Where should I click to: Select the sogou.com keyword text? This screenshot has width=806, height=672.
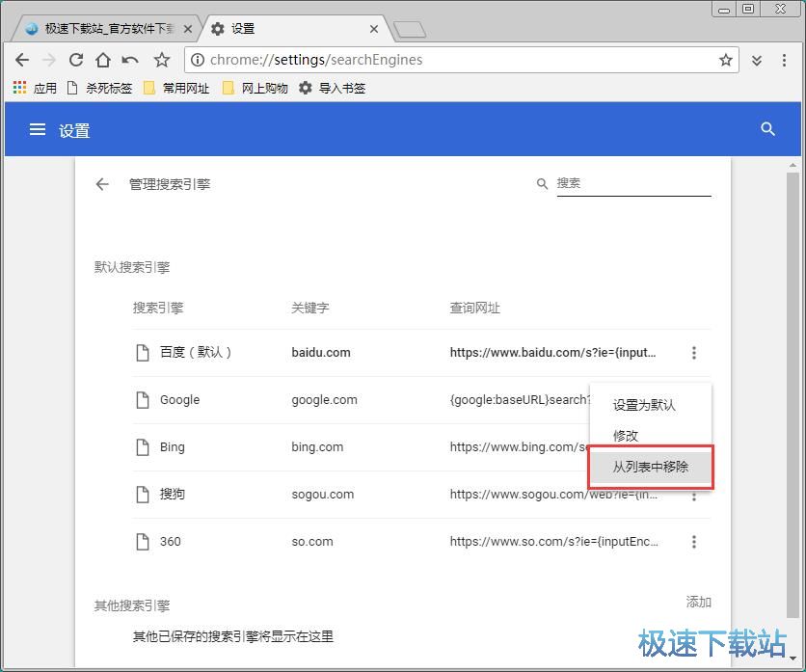pyautogui.click(x=322, y=495)
